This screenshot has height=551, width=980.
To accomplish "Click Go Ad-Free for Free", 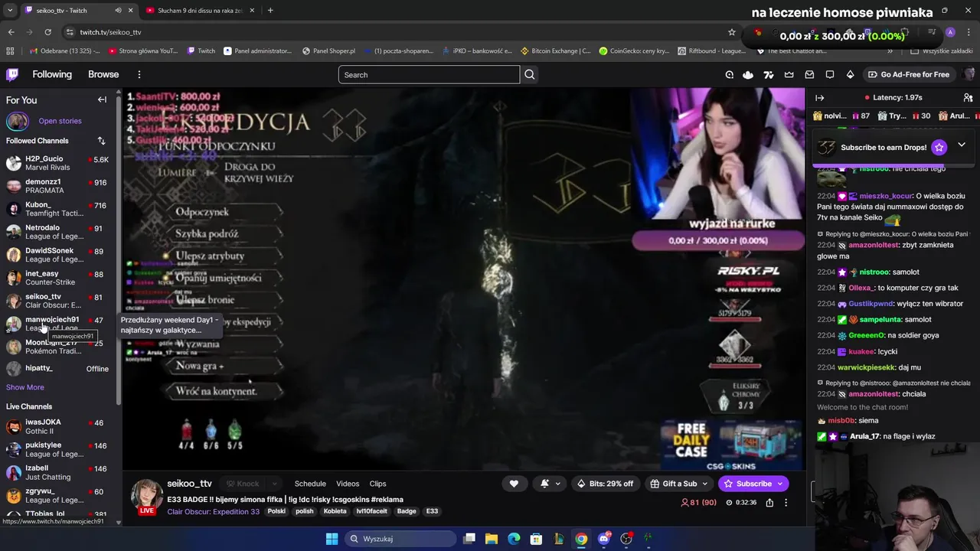I will tap(908, 74).
